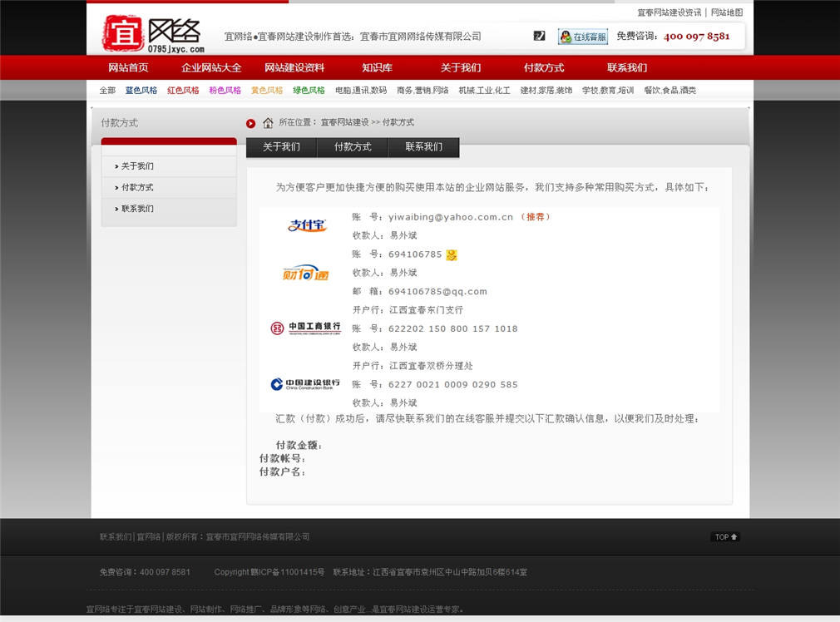Click the TOP back-to-top button
The height and width of the screenshot is (622, 840).
click(x=724, y=537)
